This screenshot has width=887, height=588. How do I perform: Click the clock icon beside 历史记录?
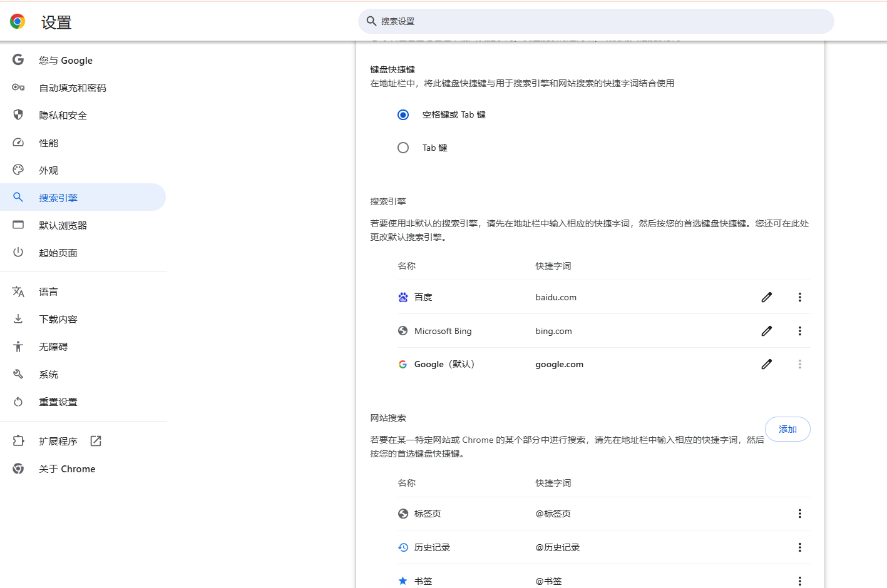pyautogui.click(x=403, y=547)
